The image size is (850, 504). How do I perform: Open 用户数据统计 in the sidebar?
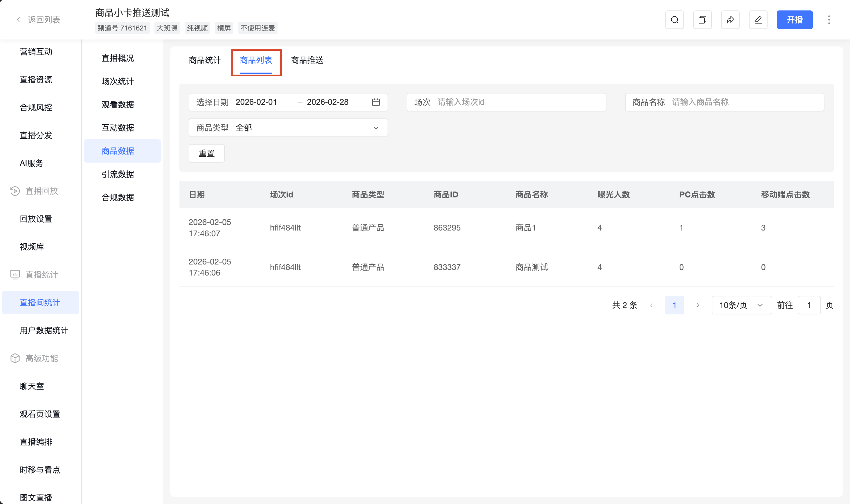40,330
